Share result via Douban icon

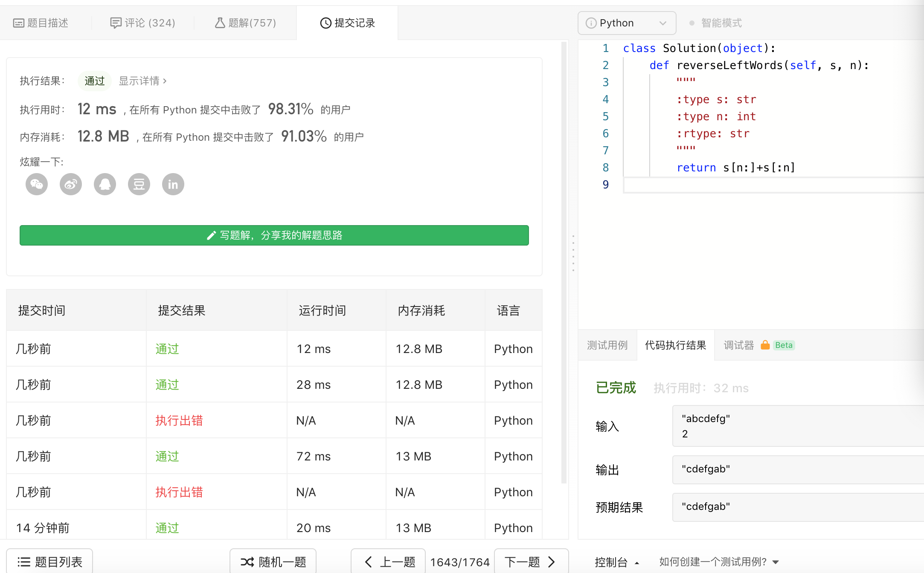click(139, 184)
